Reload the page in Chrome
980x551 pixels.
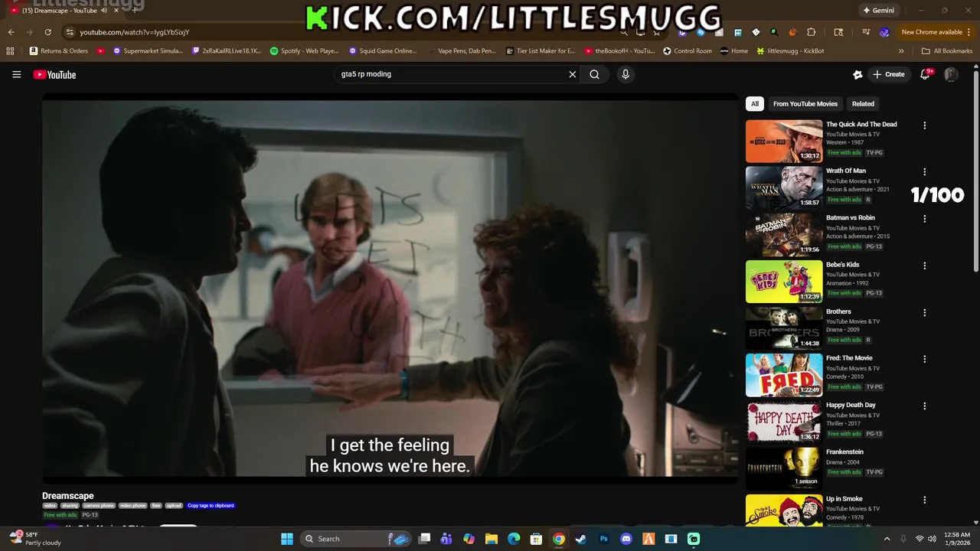pos(47,32)
